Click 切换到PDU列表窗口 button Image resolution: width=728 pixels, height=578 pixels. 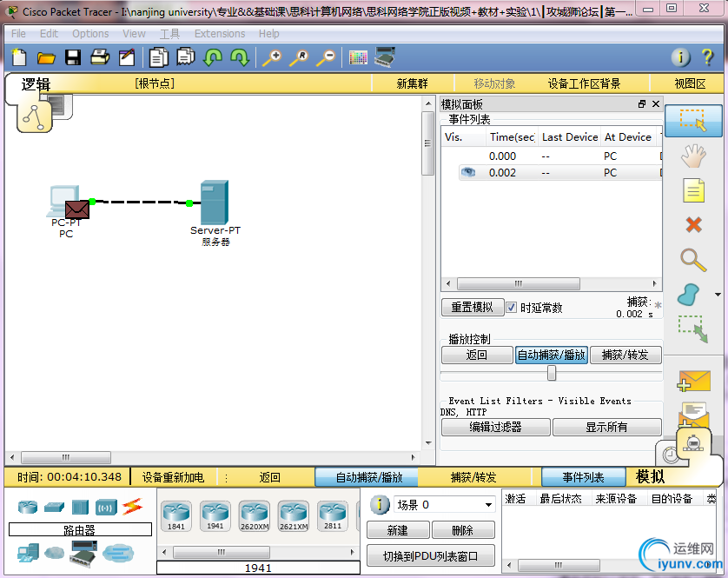point(430,555)
